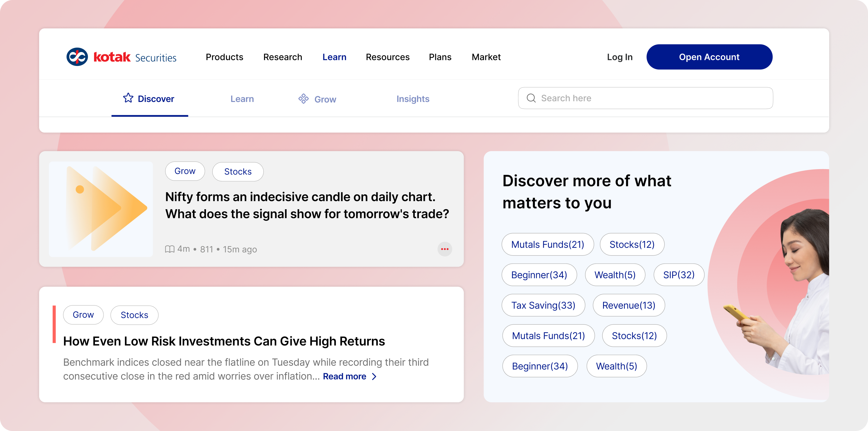Open the Resources menu
This screenshot has height=431, width=868.
tap(388, 57)
